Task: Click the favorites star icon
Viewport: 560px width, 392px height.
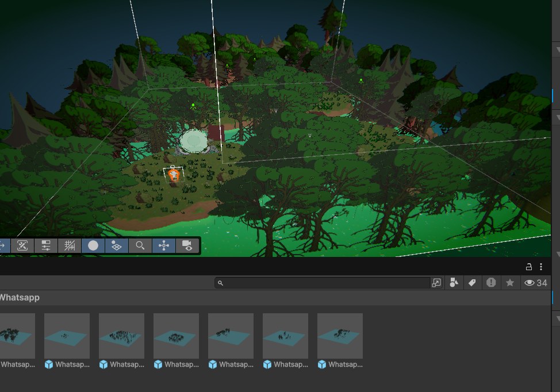Action: tap(510, 283)
